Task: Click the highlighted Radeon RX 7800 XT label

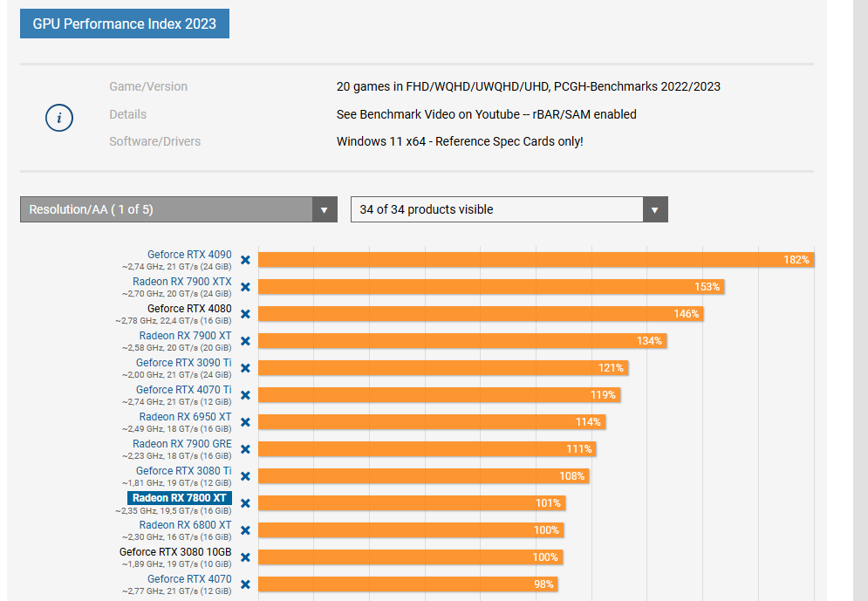Action: [179, 498]
